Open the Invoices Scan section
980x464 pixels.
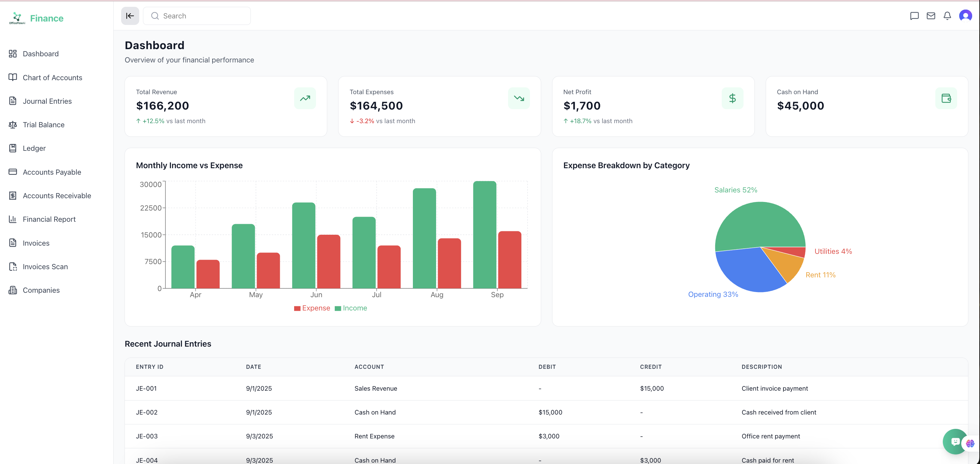pyautogui.click(x=45, y=266)
